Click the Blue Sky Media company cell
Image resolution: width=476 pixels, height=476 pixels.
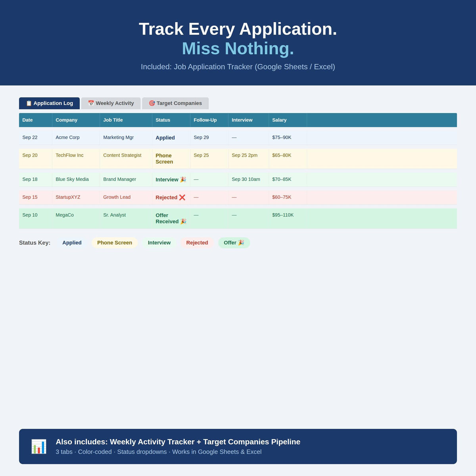tap(76, 179)
